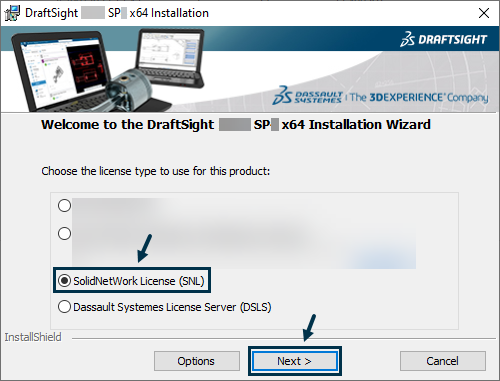This screenshot has width=500, height=381.
Task: Click the InstallShield label text
Action: point(33,337)
